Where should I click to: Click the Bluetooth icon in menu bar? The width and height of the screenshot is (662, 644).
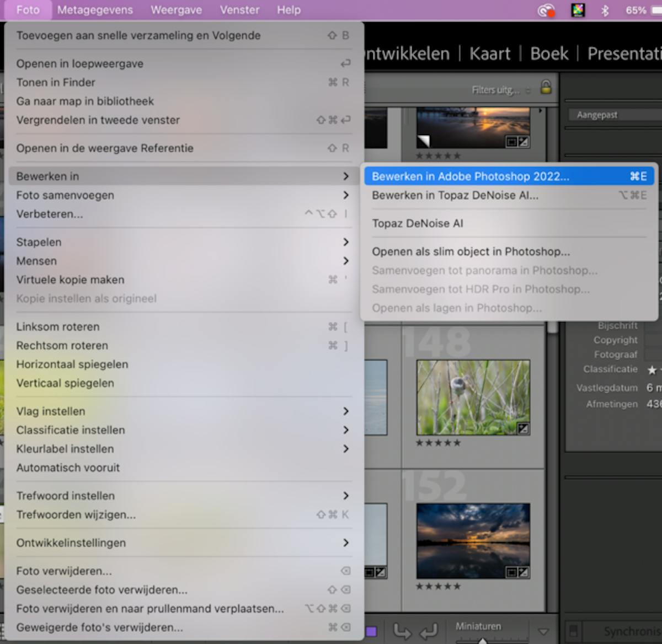(x=605, y=10)
